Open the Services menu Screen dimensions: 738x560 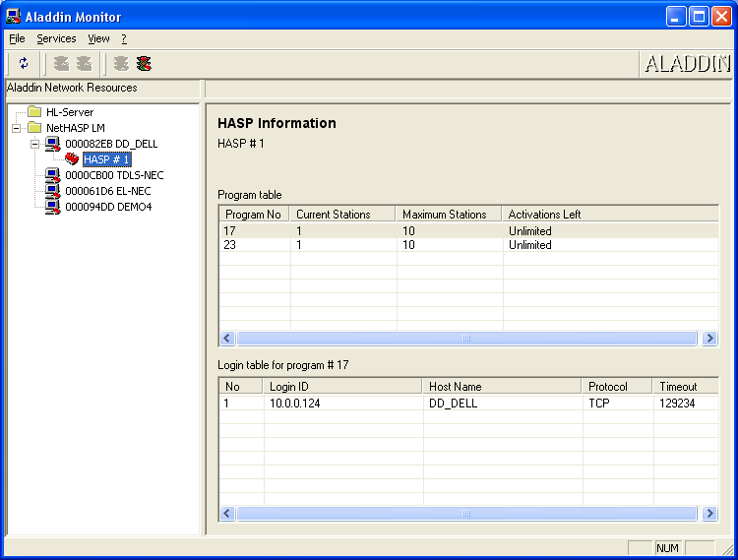coord(56,38)
